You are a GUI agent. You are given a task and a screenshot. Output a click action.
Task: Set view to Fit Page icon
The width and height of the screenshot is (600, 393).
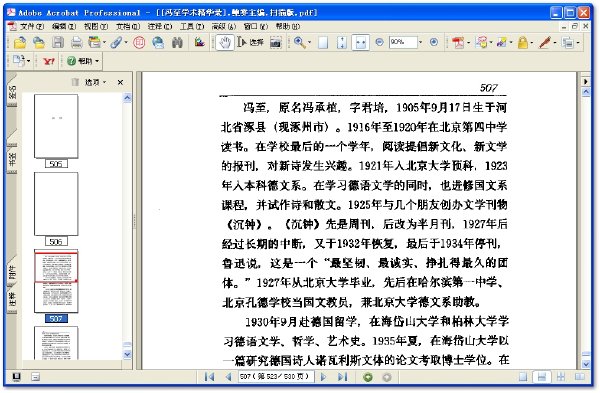pyautogui.click(x=342, y=42)
